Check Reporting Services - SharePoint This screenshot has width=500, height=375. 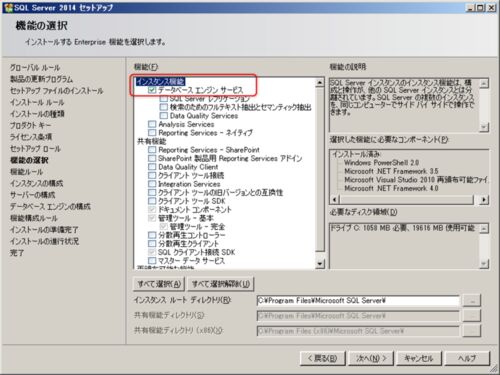point(152,150)
